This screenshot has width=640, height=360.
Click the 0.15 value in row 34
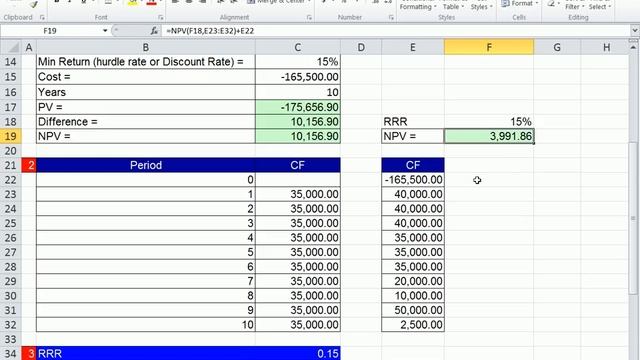(x=298, y=353)
